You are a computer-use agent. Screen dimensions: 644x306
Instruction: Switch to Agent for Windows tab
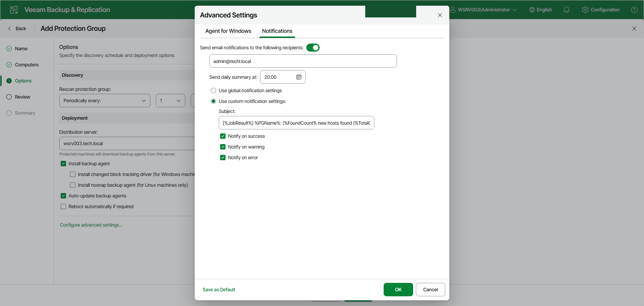[x=228, y=31]
